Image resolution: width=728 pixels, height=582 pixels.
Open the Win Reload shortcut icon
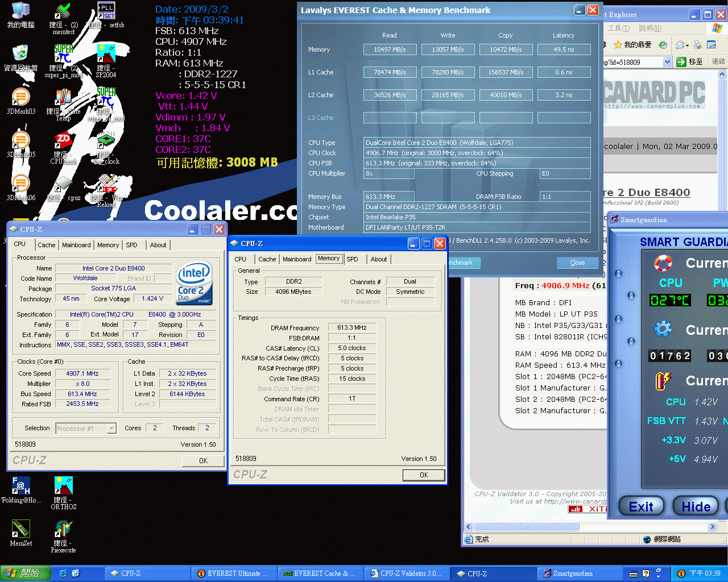click(x=106, y=190)
